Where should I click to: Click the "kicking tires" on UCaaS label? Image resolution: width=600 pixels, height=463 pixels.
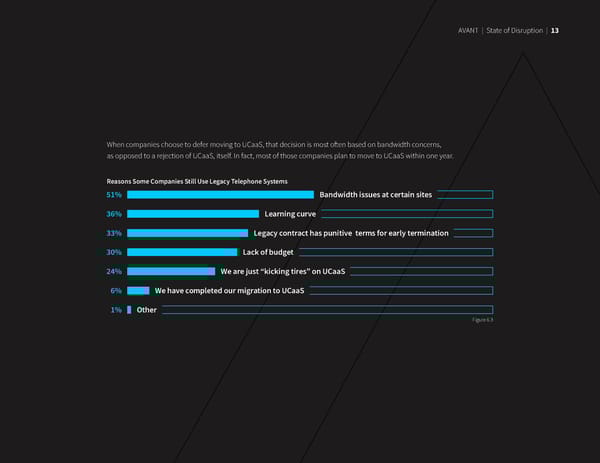(283, 271)
